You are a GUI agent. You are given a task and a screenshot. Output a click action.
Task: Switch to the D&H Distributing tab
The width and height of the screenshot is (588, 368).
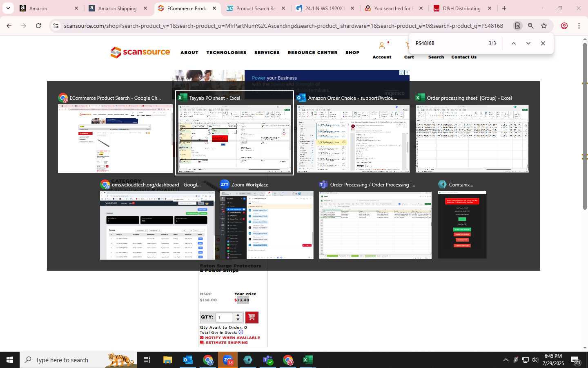tap(463, 8)
